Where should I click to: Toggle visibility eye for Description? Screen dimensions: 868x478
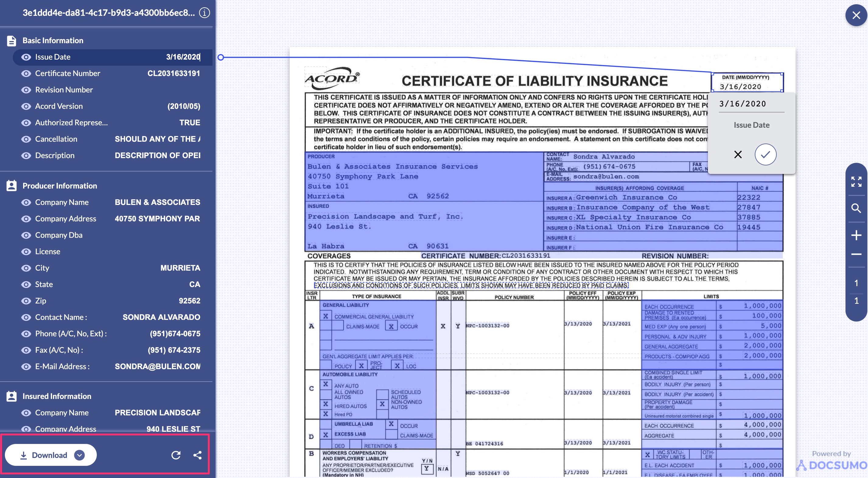(26, 155)
